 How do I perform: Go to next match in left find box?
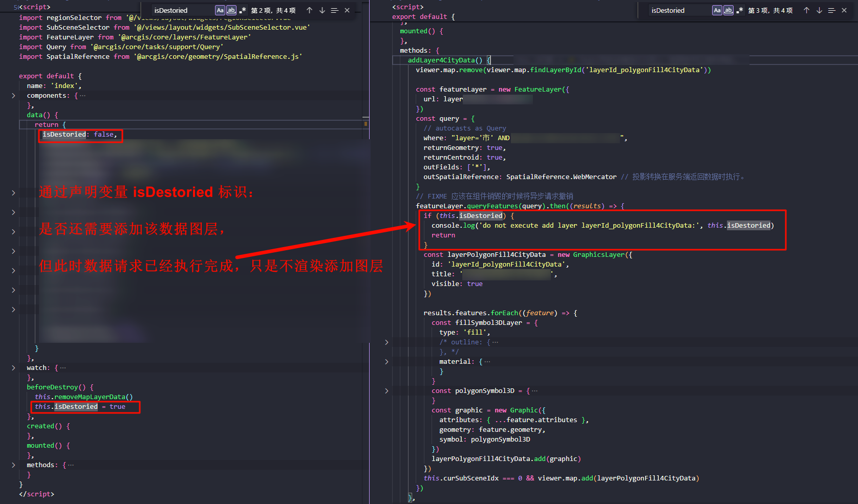coord(322,10)
